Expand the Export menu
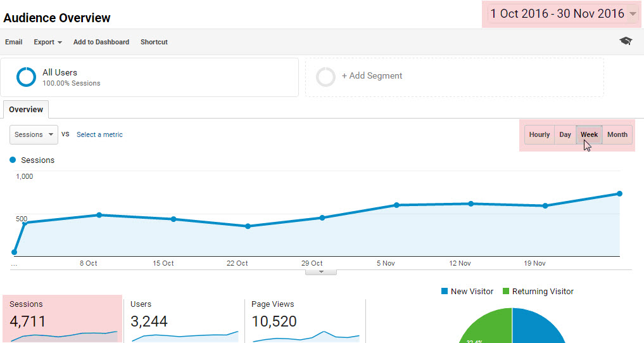The image size is (644, 343). [x=47, y=42]
